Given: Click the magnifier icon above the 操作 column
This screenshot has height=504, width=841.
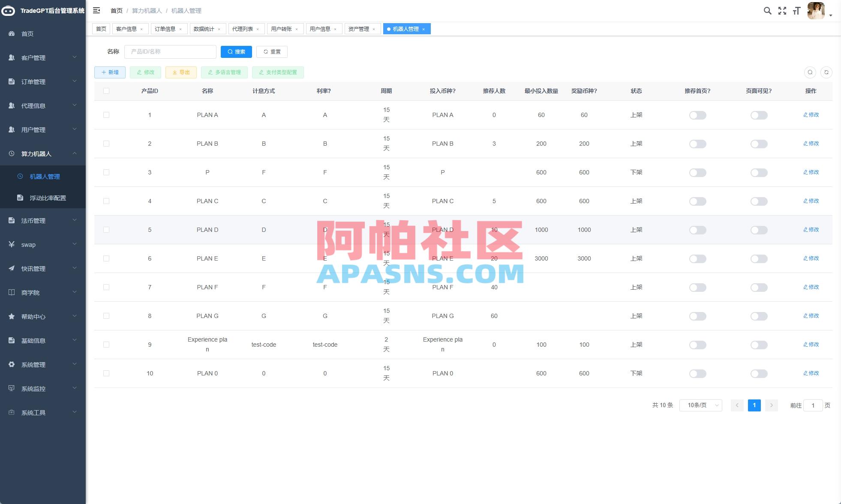Looking at the screenshot, I should (x=810, y=72).
